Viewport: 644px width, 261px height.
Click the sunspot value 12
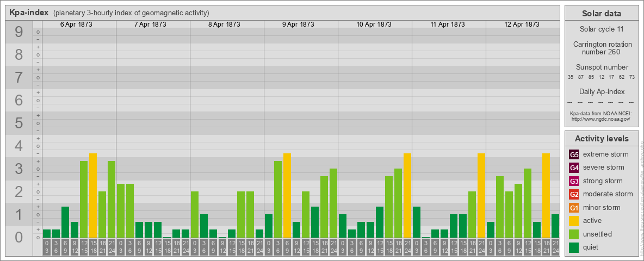602,77
